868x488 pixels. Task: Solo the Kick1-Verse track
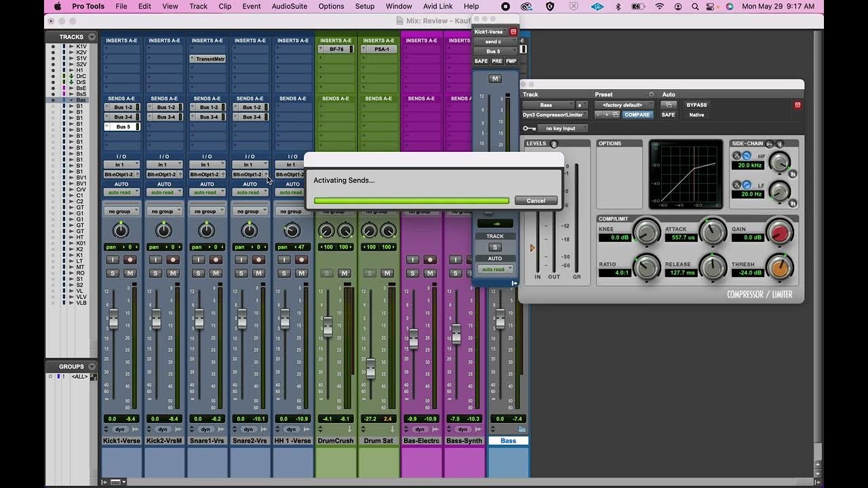click(113, 273)
